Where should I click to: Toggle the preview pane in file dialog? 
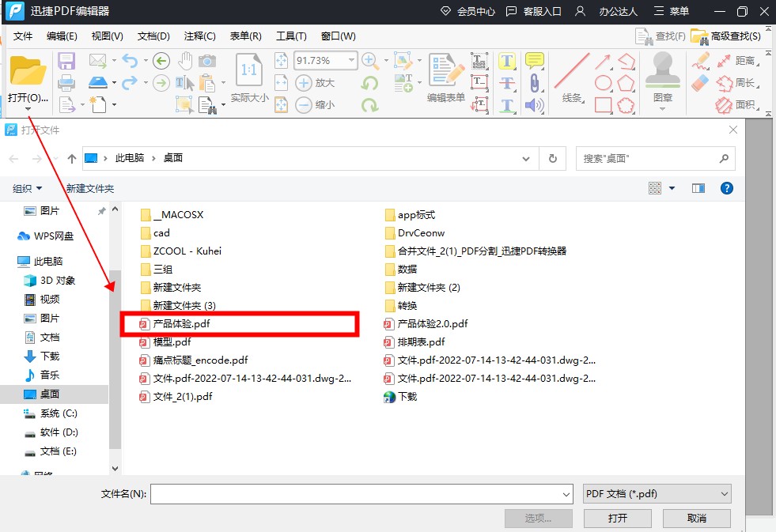tap(698, 188)
